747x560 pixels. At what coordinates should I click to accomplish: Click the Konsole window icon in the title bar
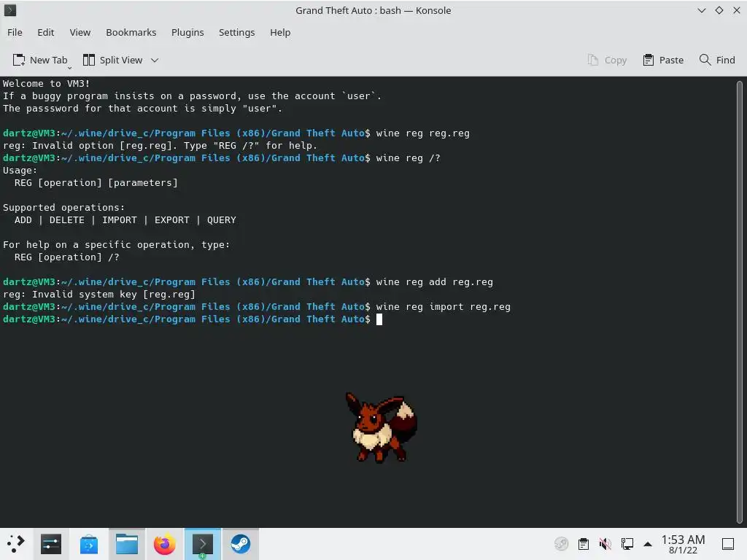point(10,10)
